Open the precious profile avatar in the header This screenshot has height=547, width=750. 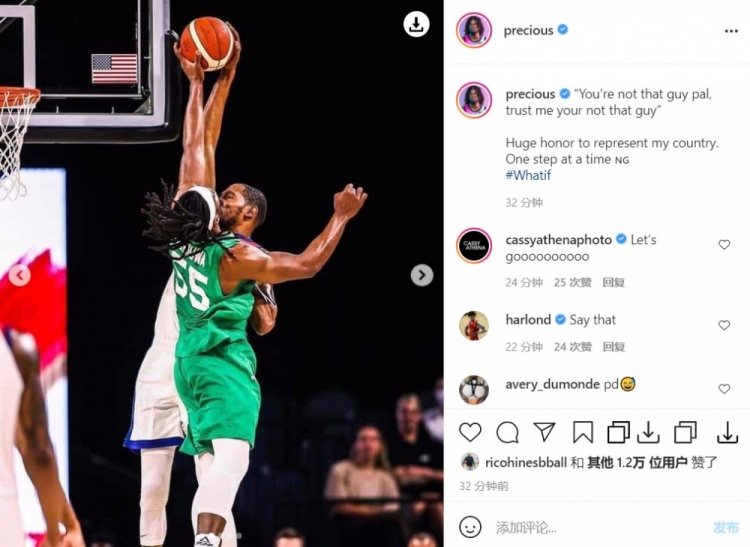[474, 30]
